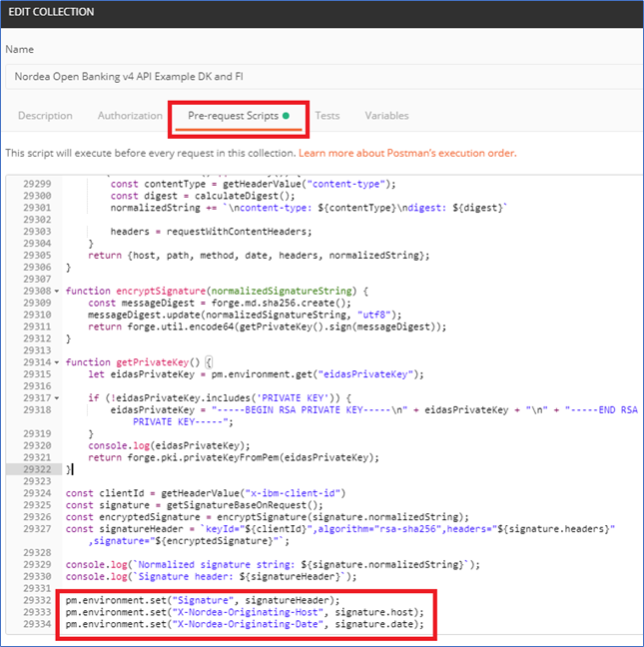Click the pm.environment.set "Signature" line
Image resolution: width=644 pixels, height=647 pixels.
(x=203, y=600)
